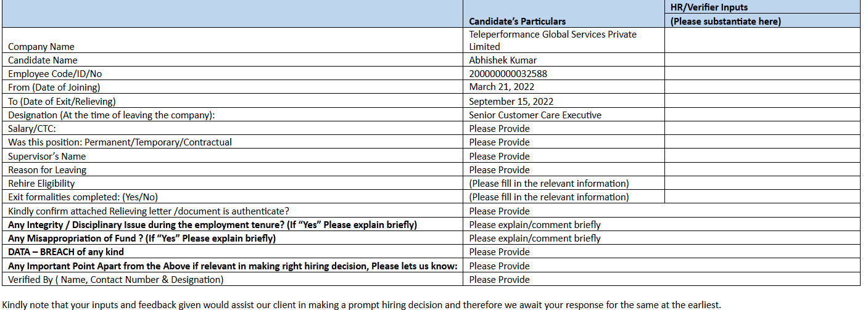Click comment cell for Integrity / Disciplinary Issue
The image size is (868, 310).
[534, 224]
